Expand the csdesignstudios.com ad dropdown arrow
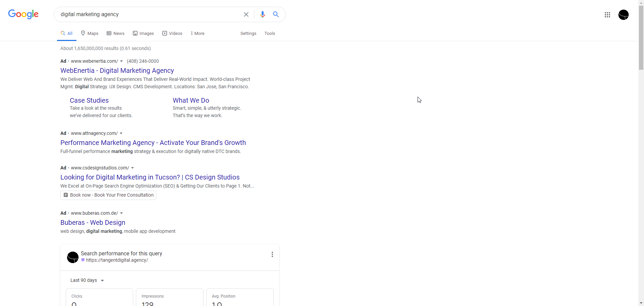The width and height of the screenshot is (644, 306). [132, 168]
